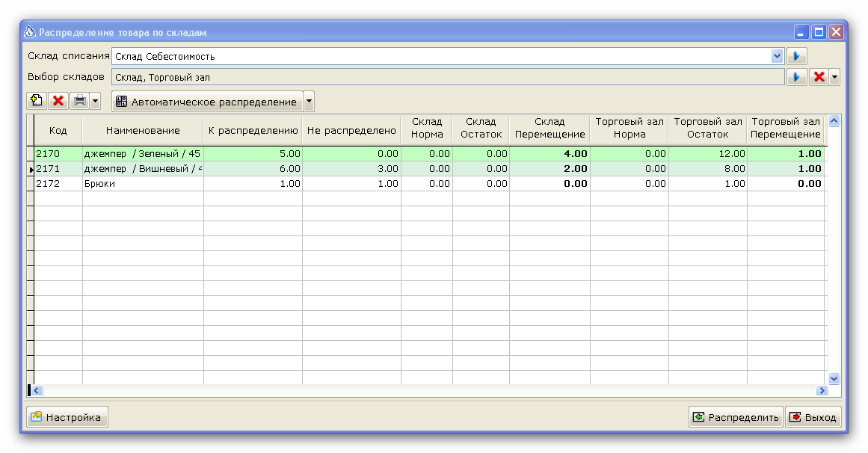Click К распределению value 1.00 in row 2172
Screen dimensions: 868x453
click(x=253, y=184)
